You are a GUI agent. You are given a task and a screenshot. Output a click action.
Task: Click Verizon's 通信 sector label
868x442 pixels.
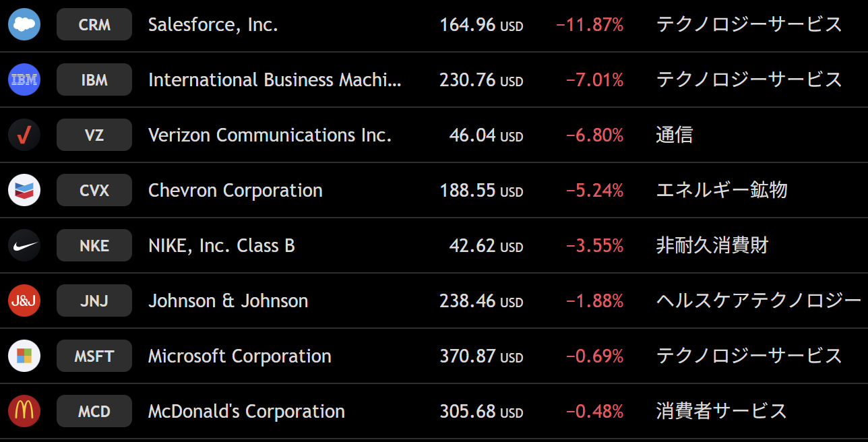tap(674, 135)
